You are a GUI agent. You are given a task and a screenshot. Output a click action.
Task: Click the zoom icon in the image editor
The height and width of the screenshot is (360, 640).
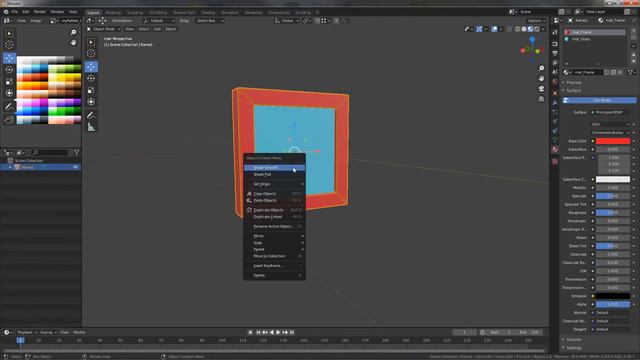tap(73, 32)
